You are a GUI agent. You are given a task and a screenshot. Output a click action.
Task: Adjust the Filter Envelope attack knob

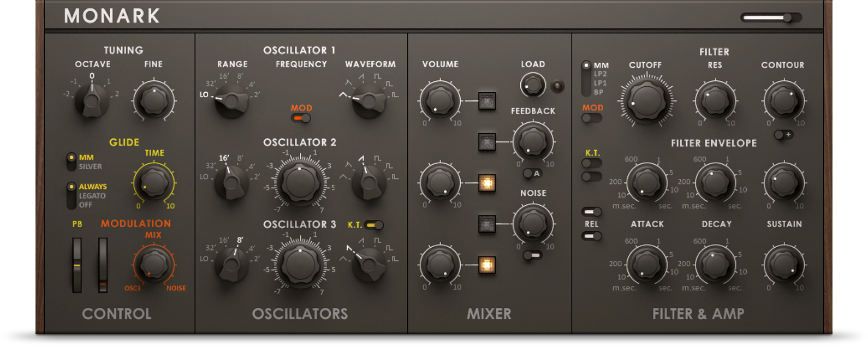click(647, 182)
